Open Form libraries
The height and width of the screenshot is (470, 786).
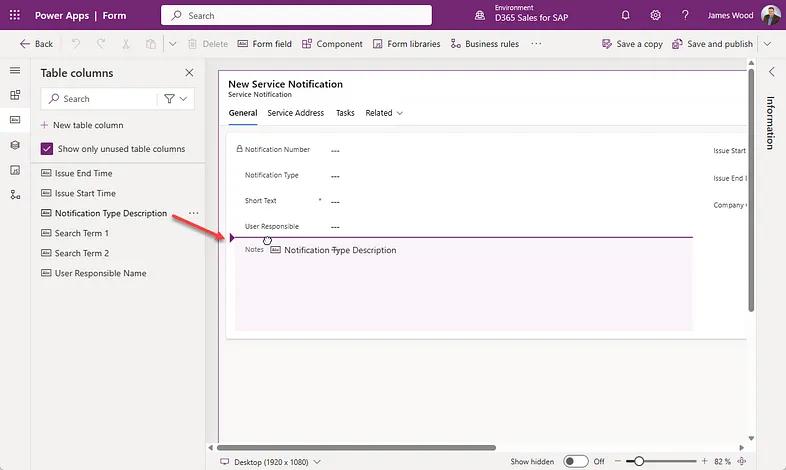406,44
